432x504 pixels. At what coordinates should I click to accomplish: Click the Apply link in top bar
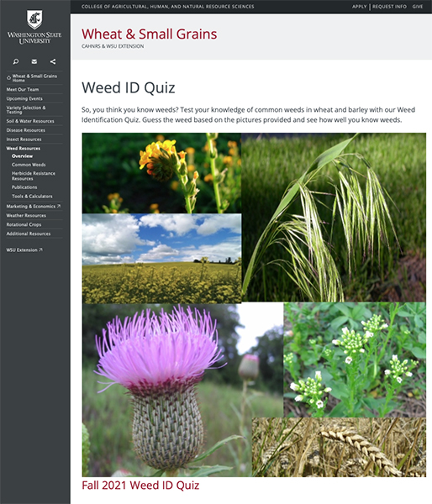pyautogui.click(x=360, y=7)
